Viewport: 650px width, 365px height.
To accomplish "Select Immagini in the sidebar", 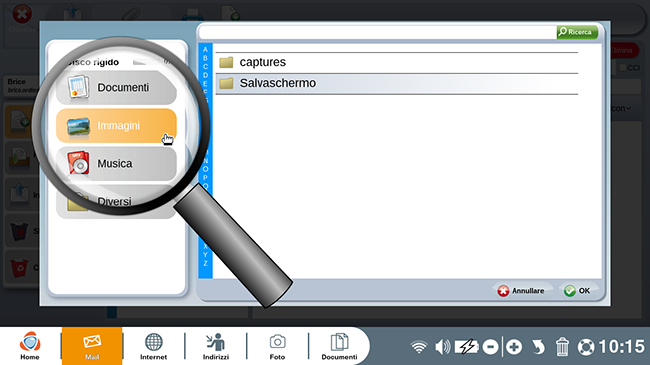I will point(116,126).
